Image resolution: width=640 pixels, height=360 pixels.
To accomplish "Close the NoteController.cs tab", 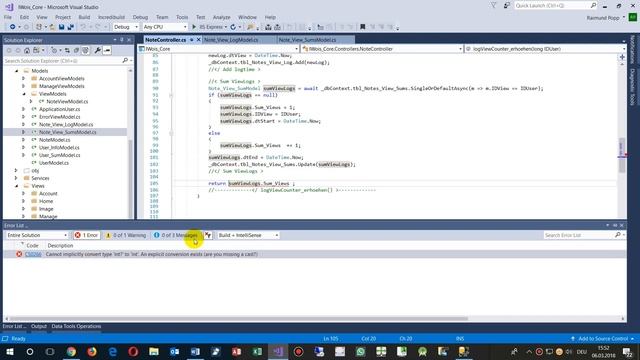I will point(199,40).
